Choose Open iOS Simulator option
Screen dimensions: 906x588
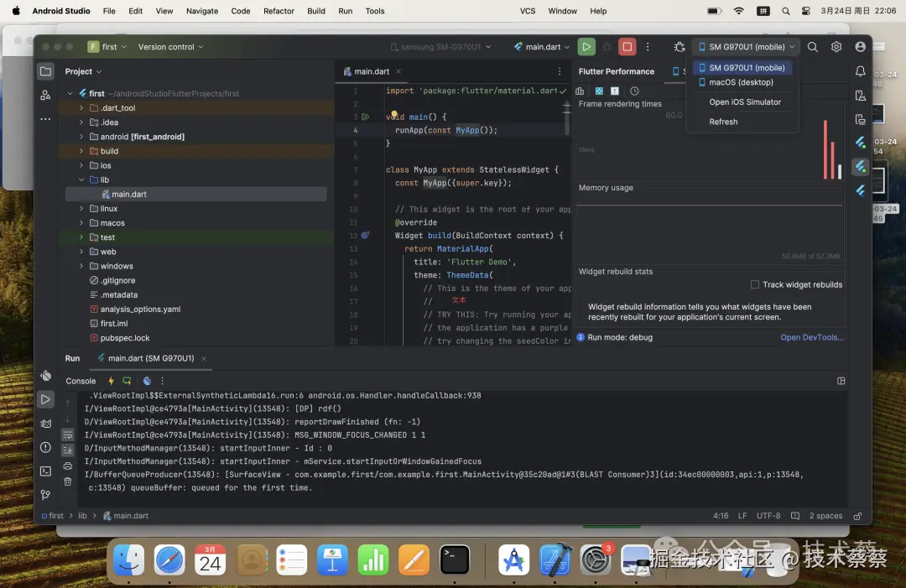745,102
